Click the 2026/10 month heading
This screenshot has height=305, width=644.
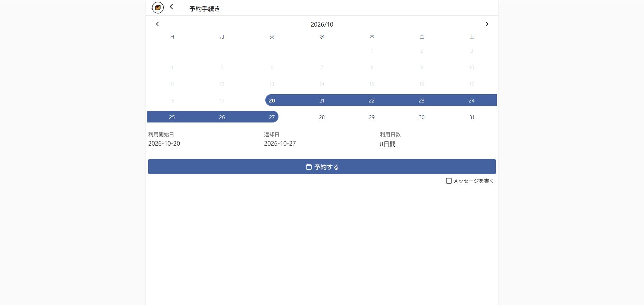[x=322, y=24]
